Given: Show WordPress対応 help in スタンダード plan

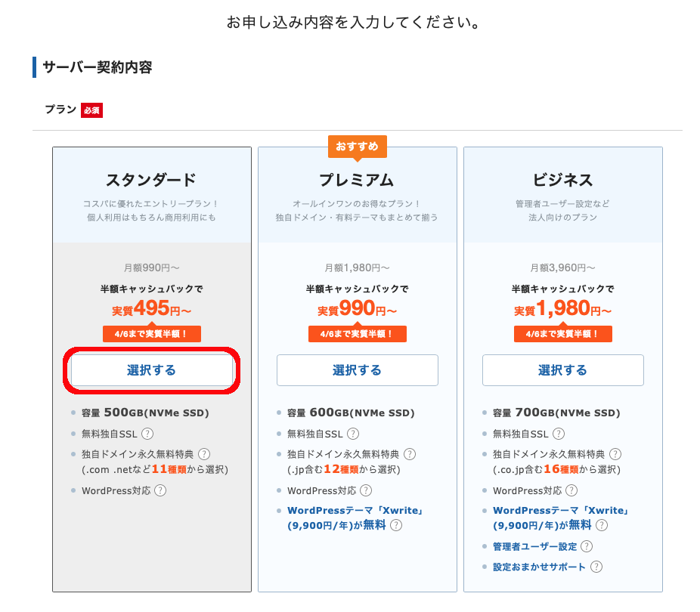Looking at the screenshot, I should [x=160, y=490].
